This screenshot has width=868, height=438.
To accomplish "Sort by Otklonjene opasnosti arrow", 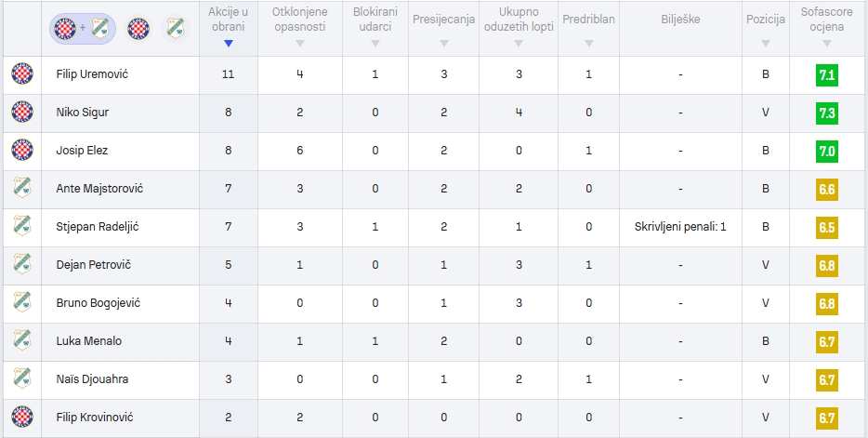I will [299, 44].
